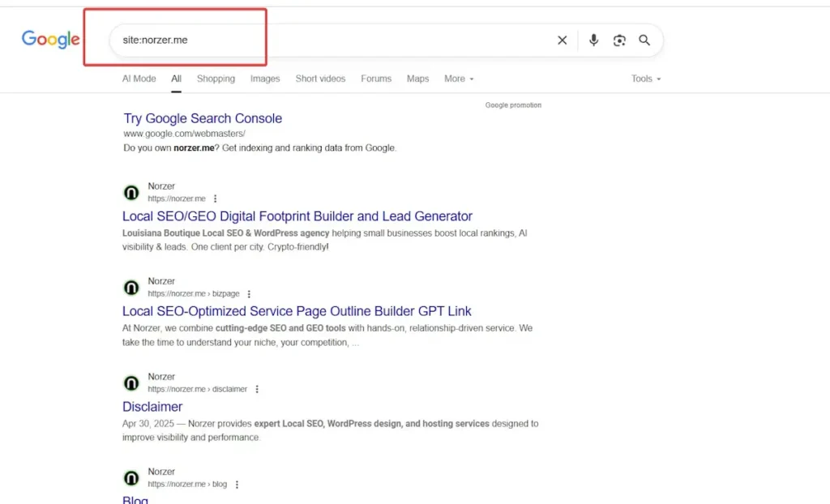Click the Norzer favicon of the homepage result
This screenshot has width=830, height=504.
[x=131, y=192]
